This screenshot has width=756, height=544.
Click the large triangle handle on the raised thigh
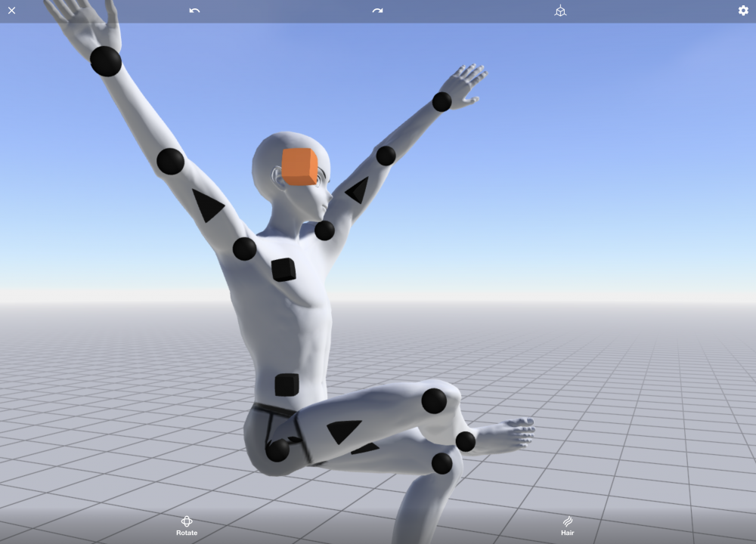point(344,431)
